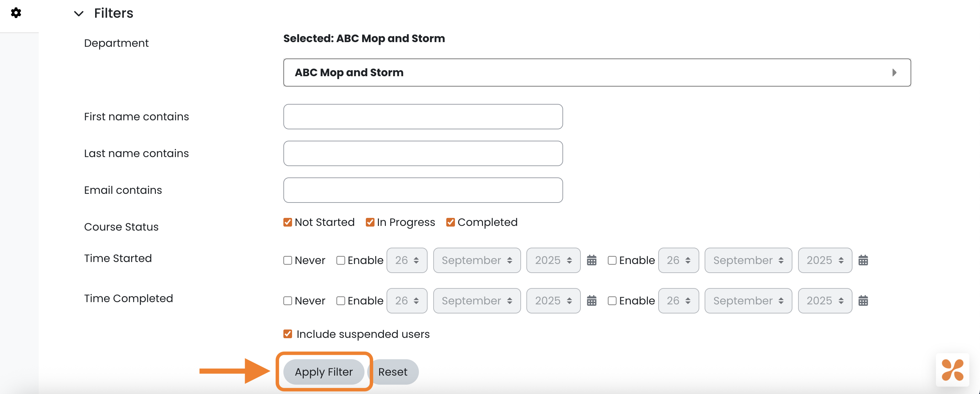Tick the Never checkbox for Time Completed
Viewport: 980px width, 394px height.
tap(288, 301)
